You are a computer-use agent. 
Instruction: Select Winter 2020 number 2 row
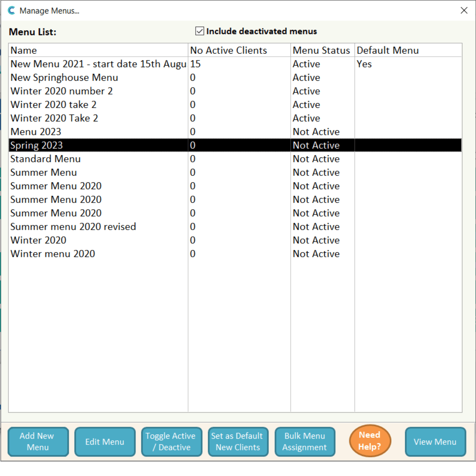pyautogui.click(x=235, y=91)
